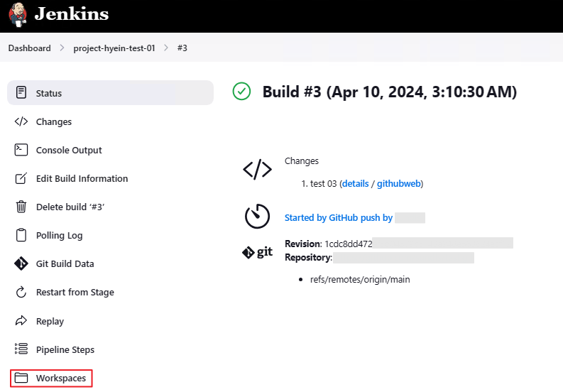Click the #3 build breadcrumb
This screenshot has height=392, width=563.
tap(182, 48)
